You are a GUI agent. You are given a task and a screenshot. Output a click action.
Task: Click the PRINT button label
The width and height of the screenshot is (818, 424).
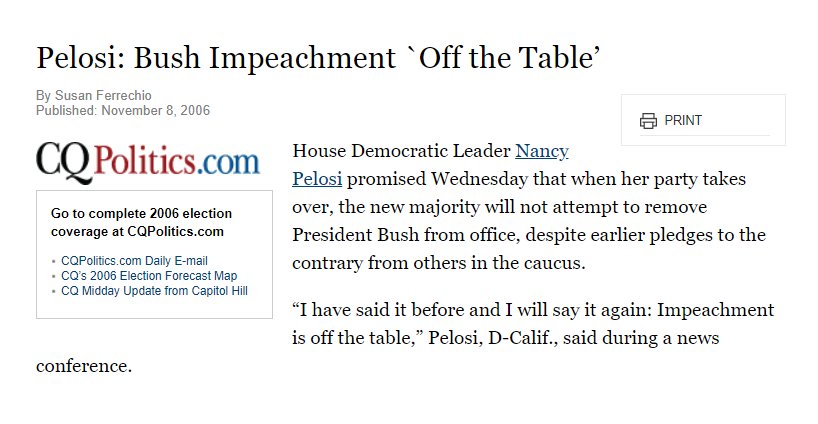[683, 120]
